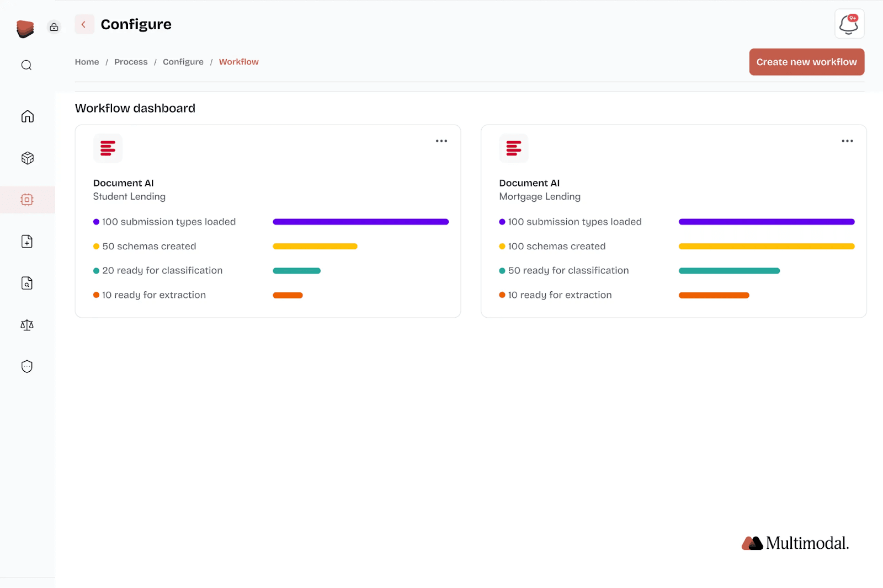Open the Student Lending card's three-dot menu
The height and width of the screenshot is (588, 883).
pyautogui.click(x=441, y=141)
